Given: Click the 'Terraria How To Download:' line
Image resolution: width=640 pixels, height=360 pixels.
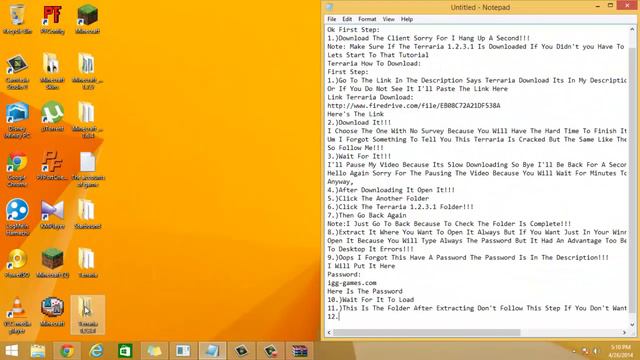Looking at the screenshot, I should tap(374, 63).
